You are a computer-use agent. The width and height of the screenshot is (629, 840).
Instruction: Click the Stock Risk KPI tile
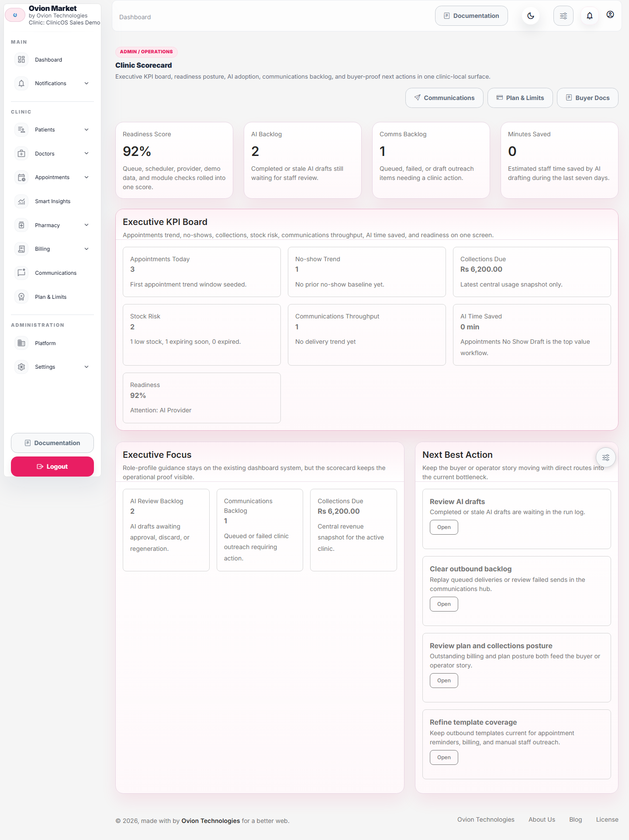point(202,335)
